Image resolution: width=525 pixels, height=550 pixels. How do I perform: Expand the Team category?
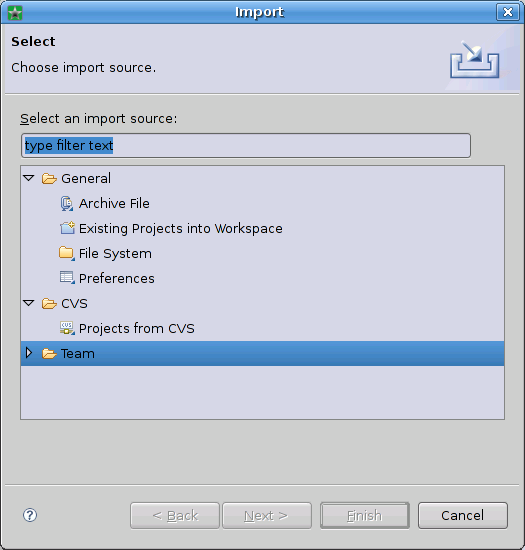pos(29,353)
